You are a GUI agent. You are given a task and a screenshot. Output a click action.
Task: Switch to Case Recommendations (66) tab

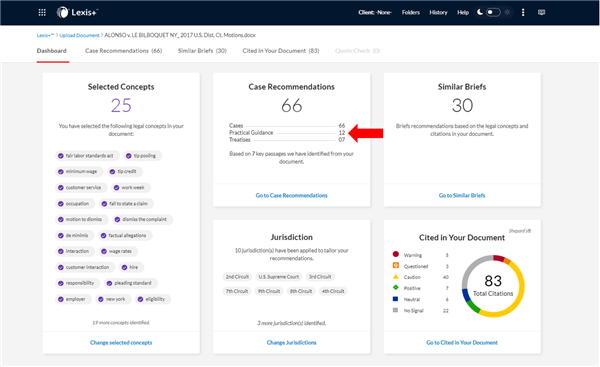pyautogui.click(x=124, y=51)
